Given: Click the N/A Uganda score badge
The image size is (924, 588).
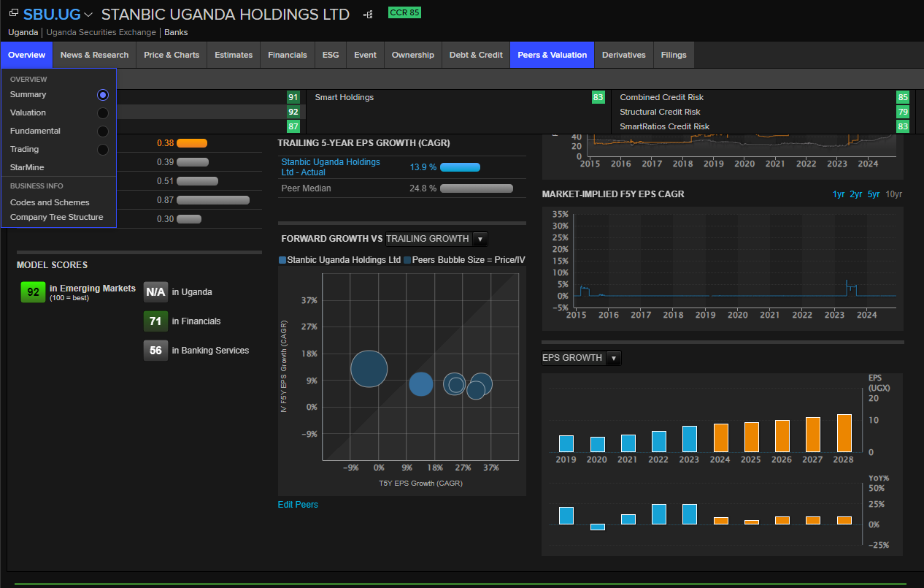Looking at the screenshot, I should (x=155, y=292).
